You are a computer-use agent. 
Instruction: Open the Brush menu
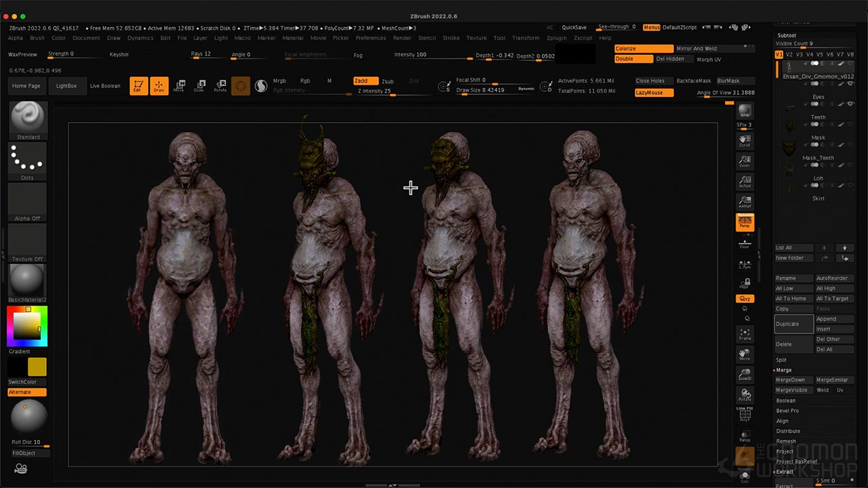click(37, 38)
